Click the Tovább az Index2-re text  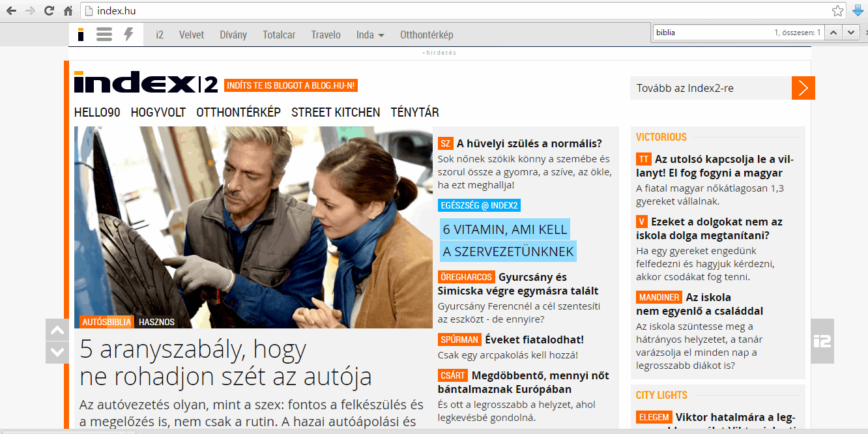tap(685, 88)
